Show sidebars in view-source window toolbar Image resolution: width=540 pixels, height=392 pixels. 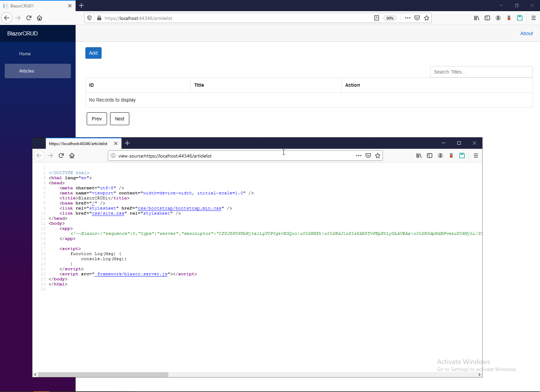pyautogui.click(x=430, y=156)
